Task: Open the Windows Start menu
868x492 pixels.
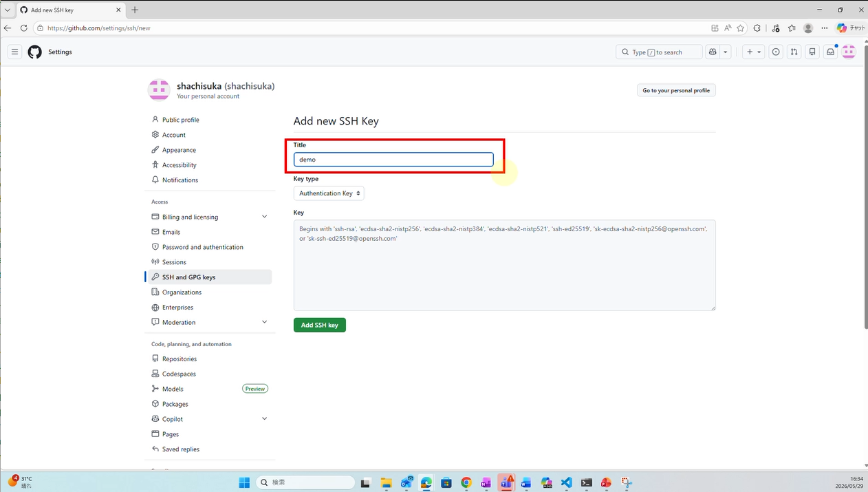Action: 244,482
